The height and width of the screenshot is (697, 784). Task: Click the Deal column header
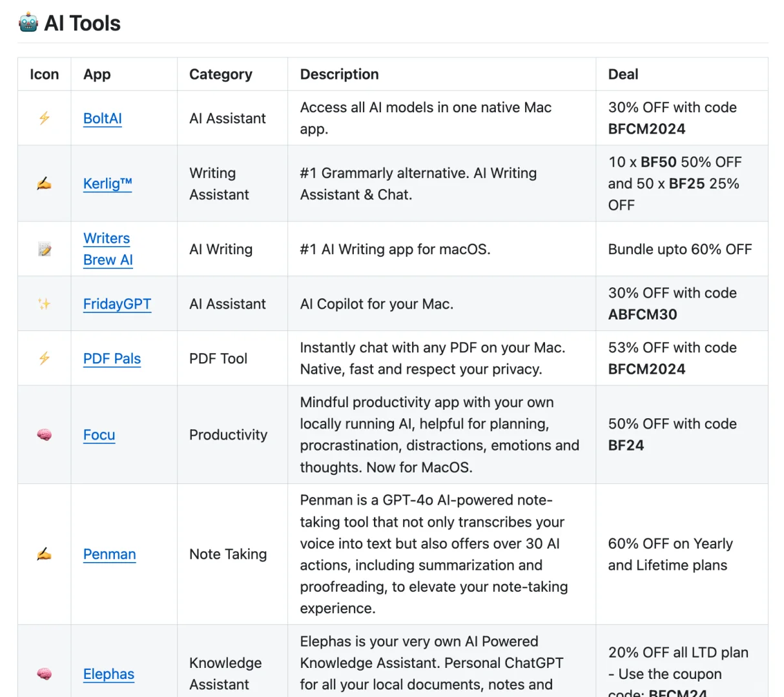tap(623, 74)
